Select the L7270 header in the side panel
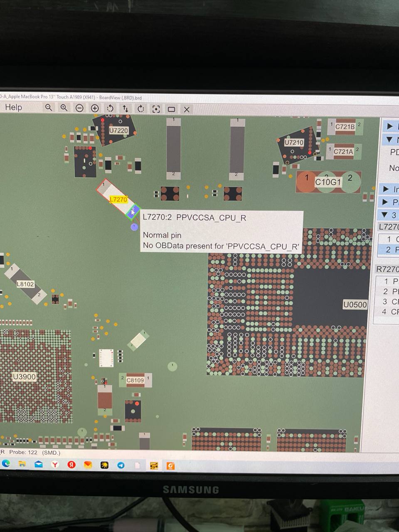 [388, 227]
